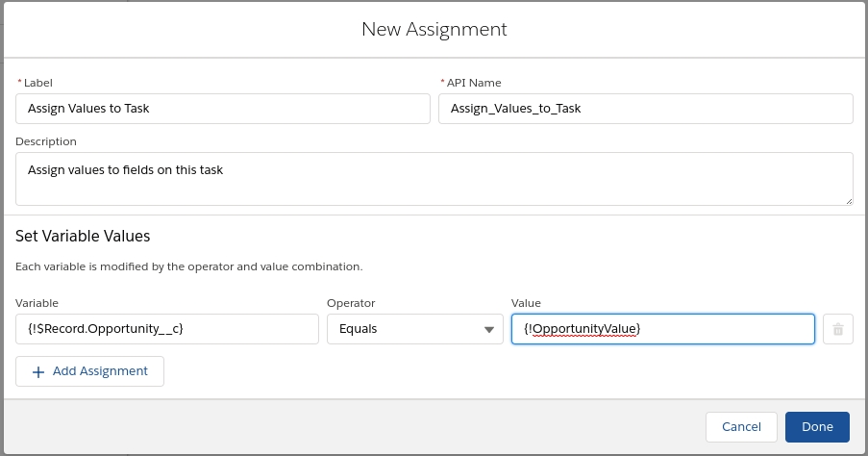The height and width of the screenshot is (456, 868).
Task: Click the helper text about operator and value
Action: pyautogui.click(x=188, y=266)
